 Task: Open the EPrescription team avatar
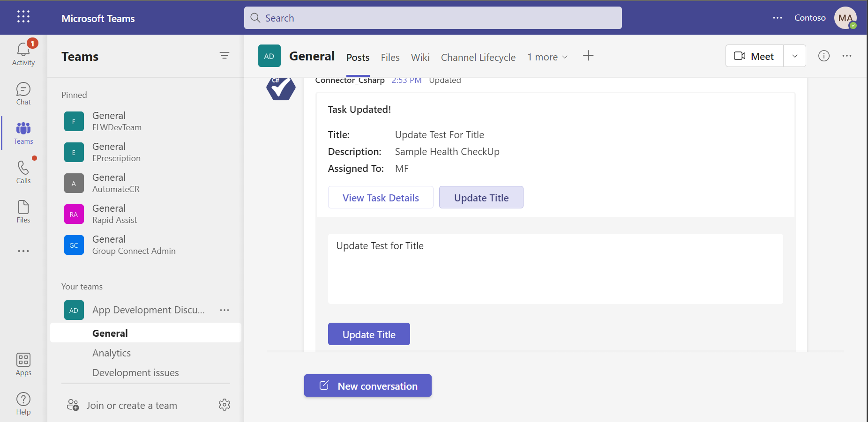coord(74,152)
